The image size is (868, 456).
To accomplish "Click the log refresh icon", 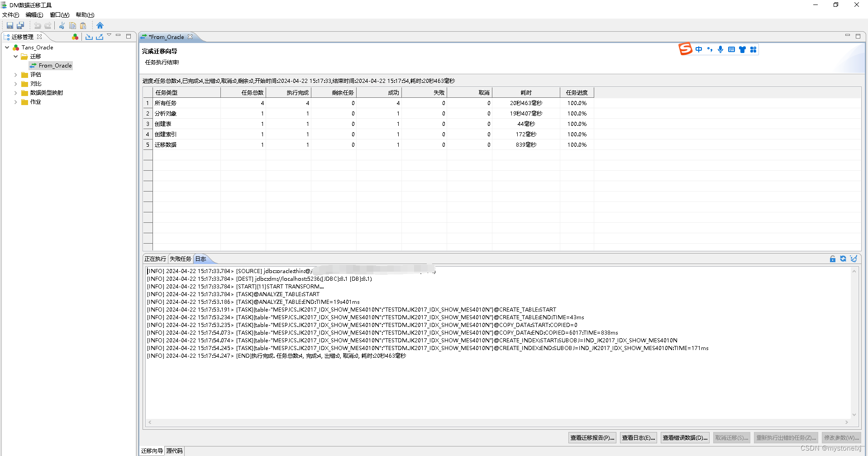I will pos(843,259).
